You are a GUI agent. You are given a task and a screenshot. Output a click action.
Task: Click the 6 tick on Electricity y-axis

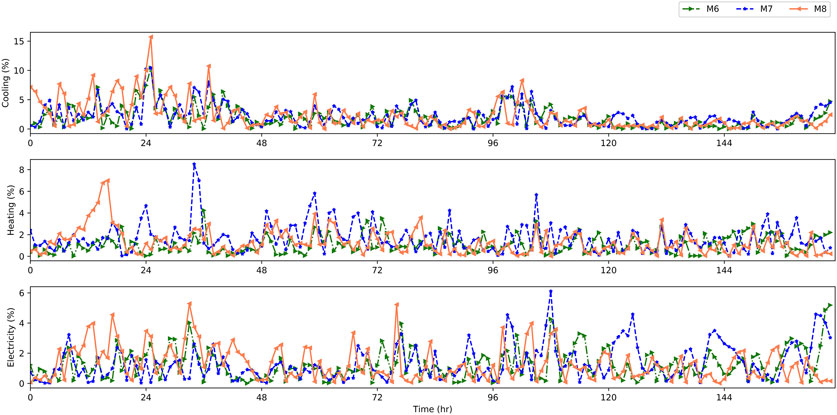22,293
